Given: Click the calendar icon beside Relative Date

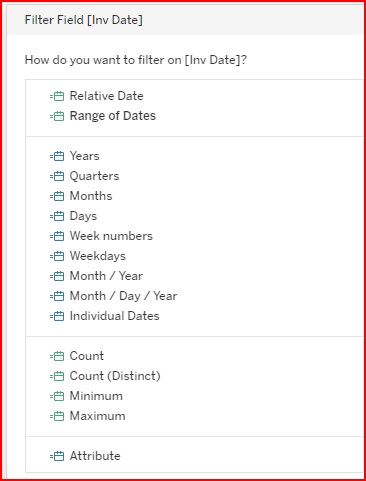Looking at the screenshot, I should pos(57,96).
